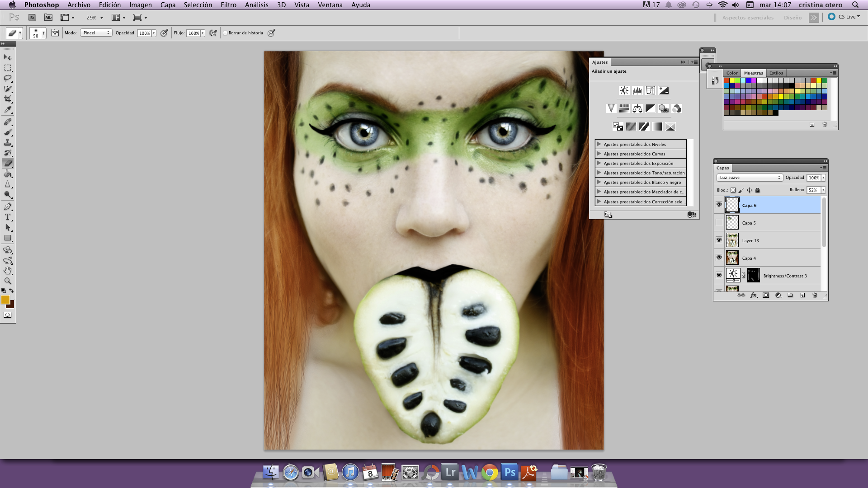Launch Adobe Bridge from application bar
Image resolution: width=868 pixels, height=488 pixels.
(32, 17)
